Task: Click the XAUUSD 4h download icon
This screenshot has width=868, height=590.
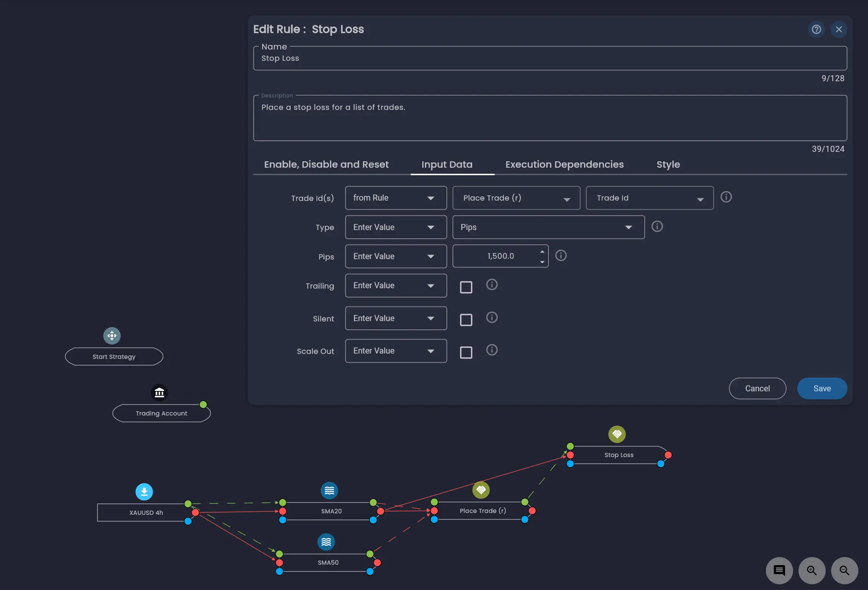Action: [144, 492]
